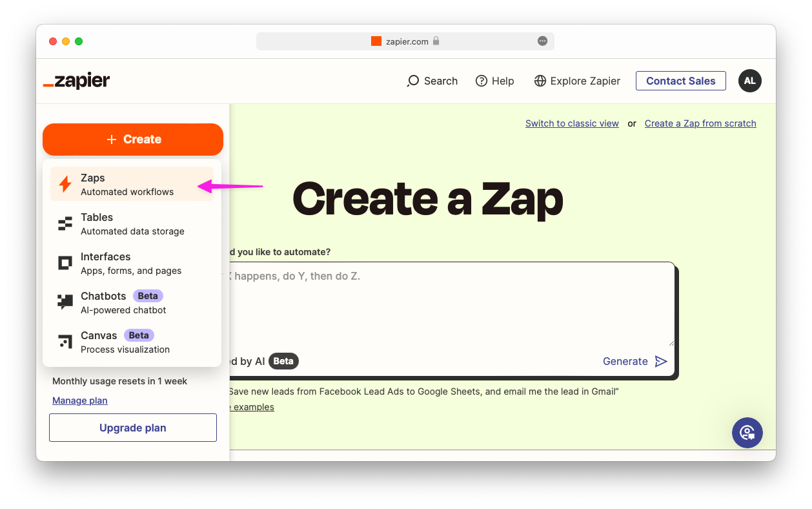The height and width of the screenshot is (509, 812).
Task: Select Chatbots AI-powered chatbot item
Action: 132,302
